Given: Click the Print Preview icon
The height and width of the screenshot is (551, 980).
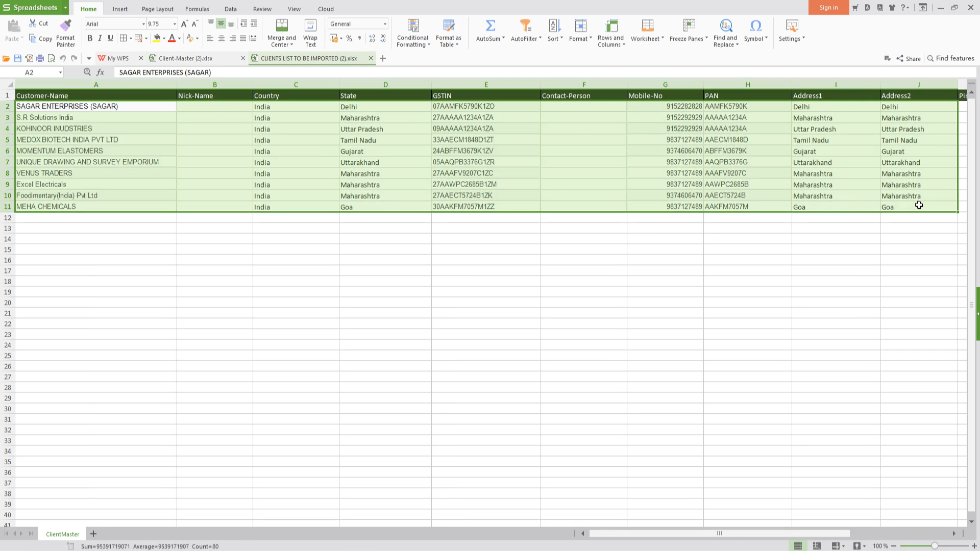Looking at the screenshot, I should click(52, 58).
